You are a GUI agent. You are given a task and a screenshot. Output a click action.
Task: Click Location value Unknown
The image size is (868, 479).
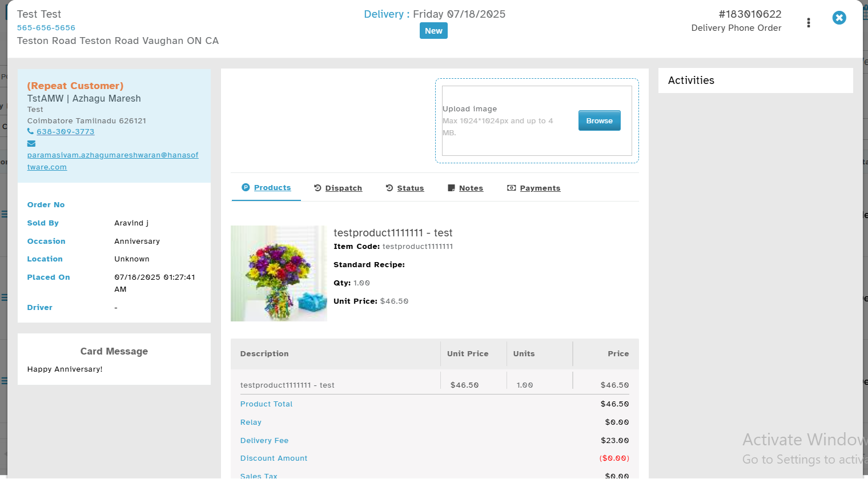point(132,259)
